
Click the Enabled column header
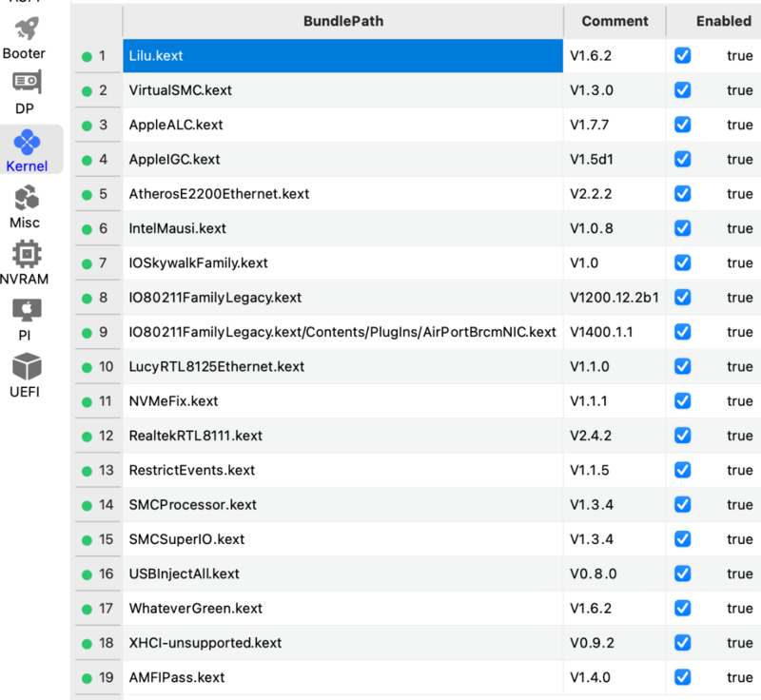tap(723, 21)
